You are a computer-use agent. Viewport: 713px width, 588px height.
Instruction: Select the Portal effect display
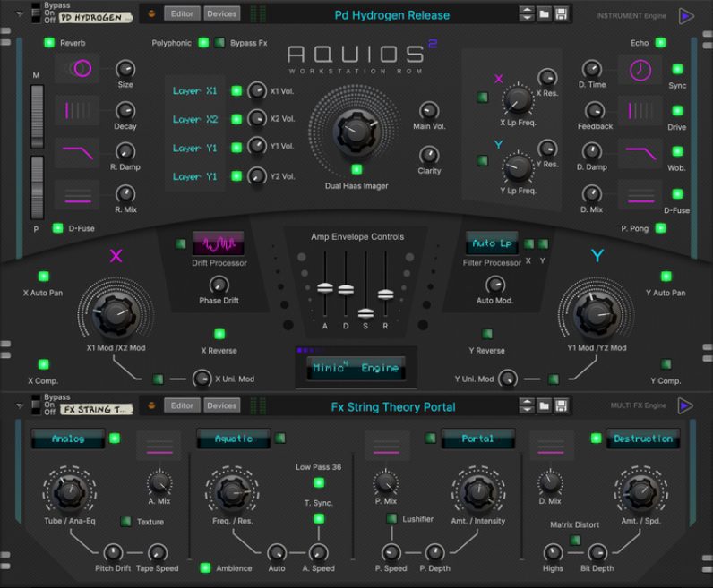pyautogui.click(x=478, y=439)
